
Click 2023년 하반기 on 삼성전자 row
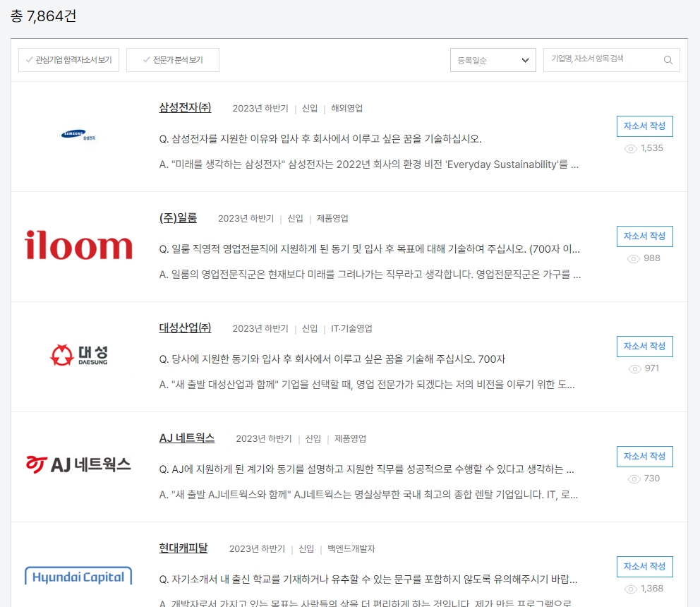(x=260, y=108)
